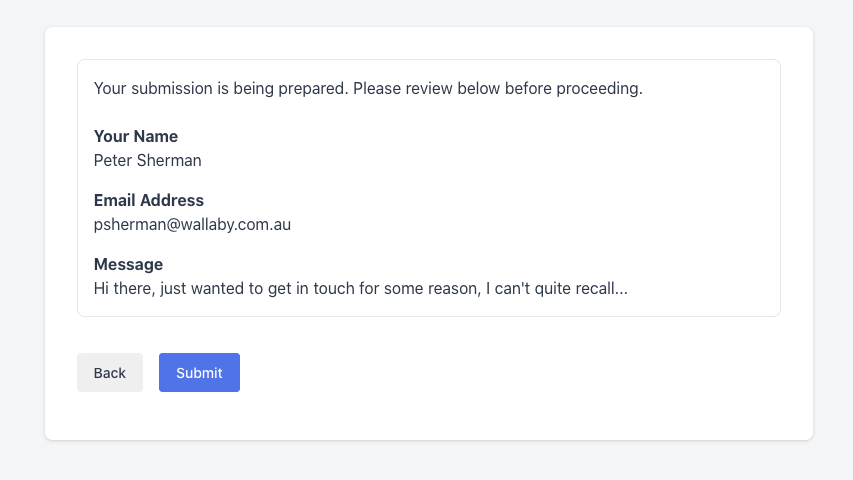Viewport: 853px width, 480px height.
Task: Click the 'Message' label
Action: pos(128,264)
